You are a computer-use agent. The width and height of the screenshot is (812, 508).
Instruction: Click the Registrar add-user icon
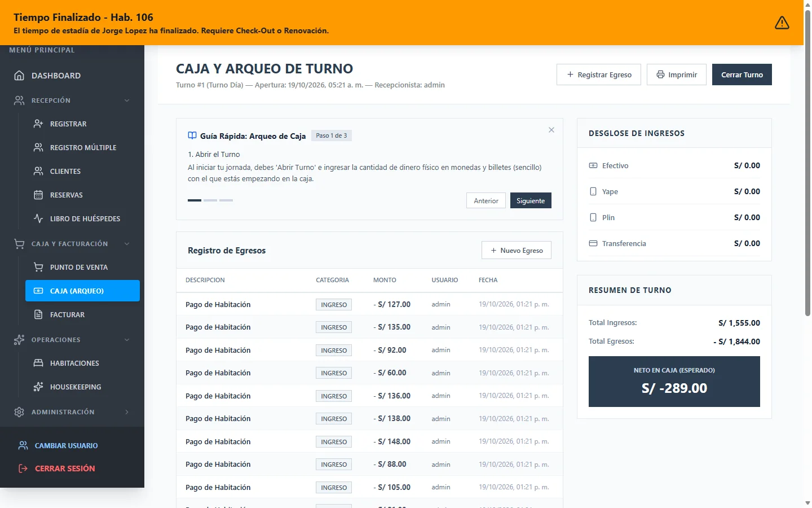tap(38, 124)
